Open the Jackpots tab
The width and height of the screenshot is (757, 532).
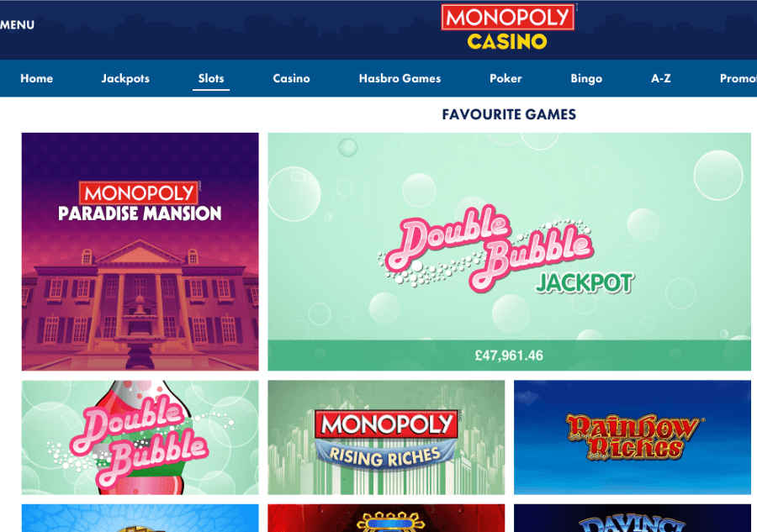125,78
